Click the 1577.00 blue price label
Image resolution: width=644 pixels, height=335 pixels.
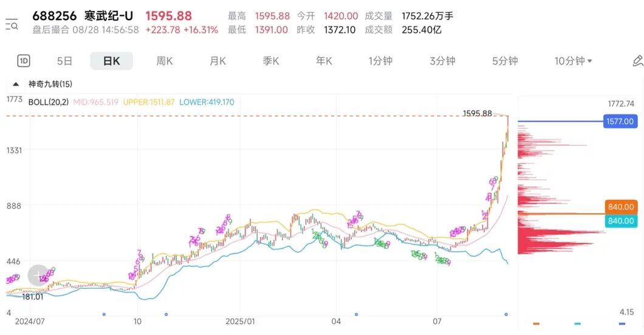620,122
